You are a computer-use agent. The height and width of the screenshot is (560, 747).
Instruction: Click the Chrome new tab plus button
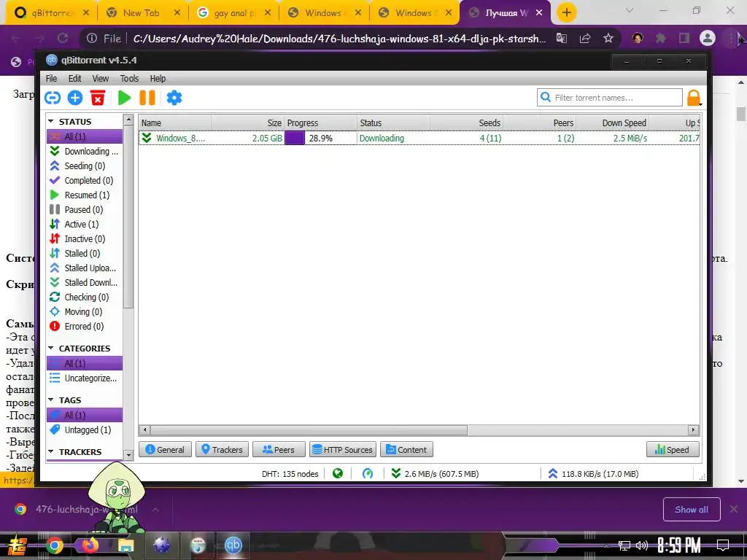(x=566, y=13)
